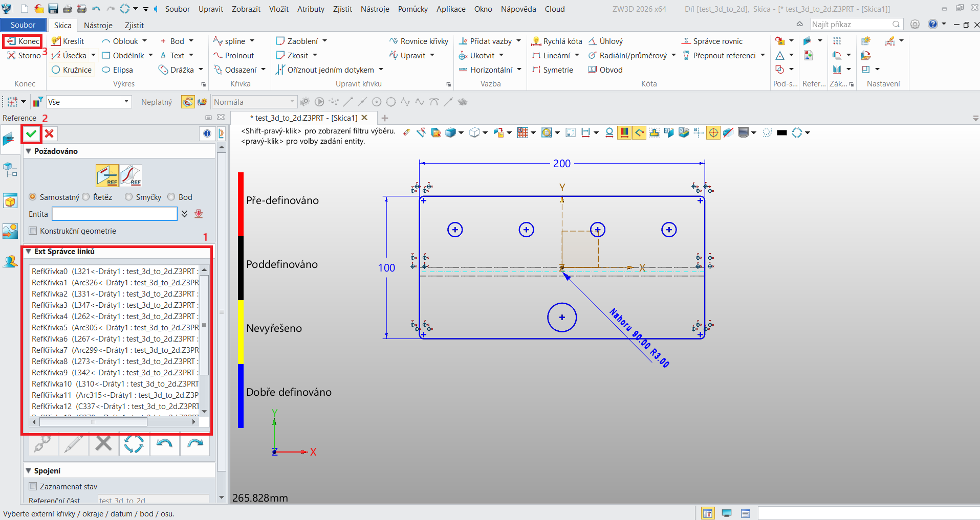Switch to the Zjistit ribbon tab
Viewport: 980px width, 520px height.
tap(134, 25)
